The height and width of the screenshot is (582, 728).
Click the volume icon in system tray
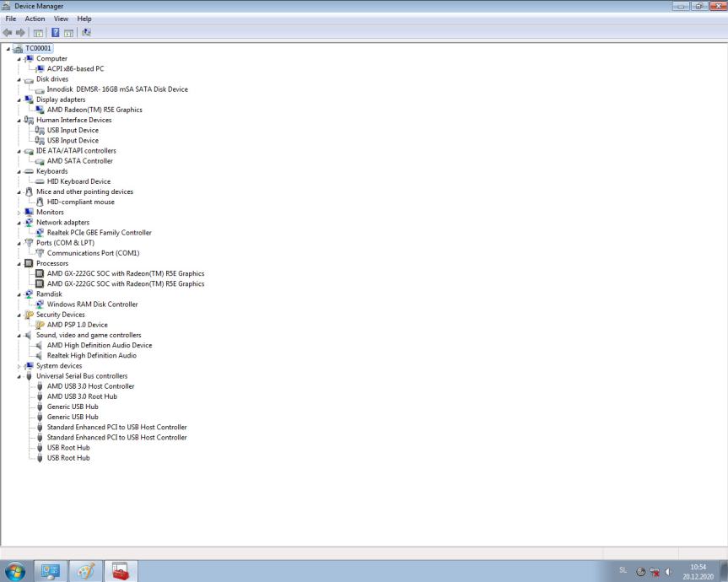click(x=669, y=570)
